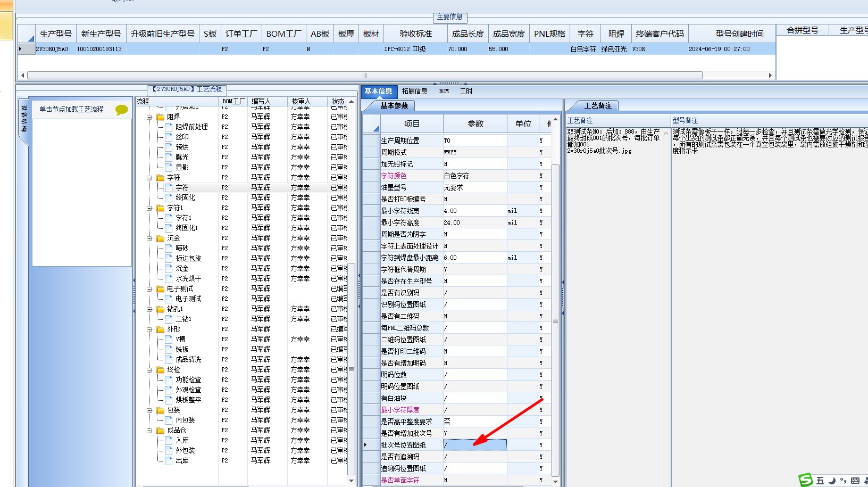Image resolution: width=868 pixels, height=487 pixels.
Task: Click the 字符1 folder icon
Action: click(x=160, y=208)
